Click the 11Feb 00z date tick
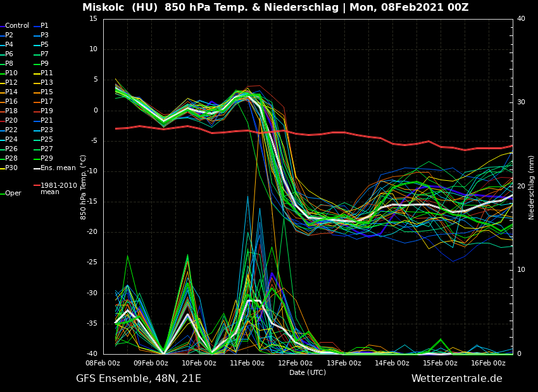The width and height of the screenshot is (538, 392). (247, 364)
